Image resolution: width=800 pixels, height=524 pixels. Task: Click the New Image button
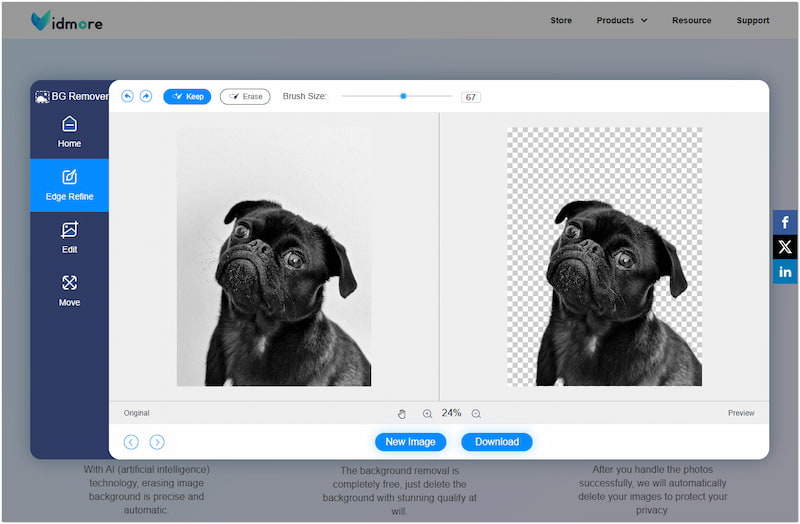(x=410, y=442)
